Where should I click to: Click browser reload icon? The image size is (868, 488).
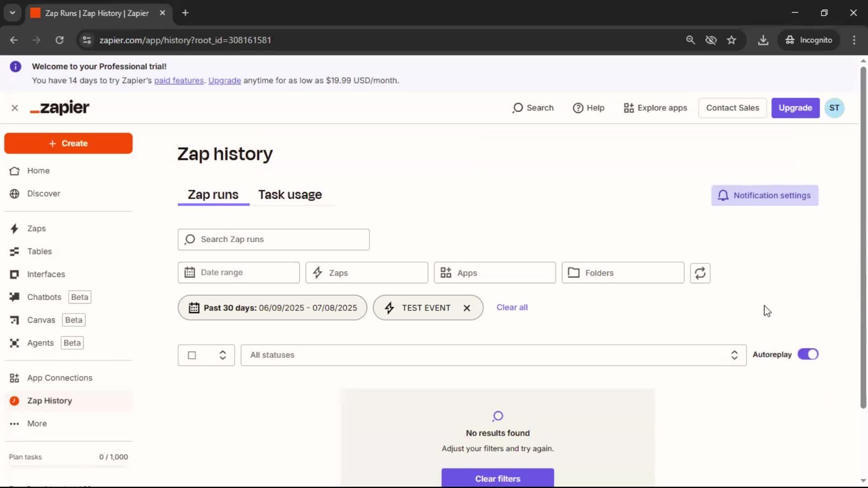pos(59,40)
